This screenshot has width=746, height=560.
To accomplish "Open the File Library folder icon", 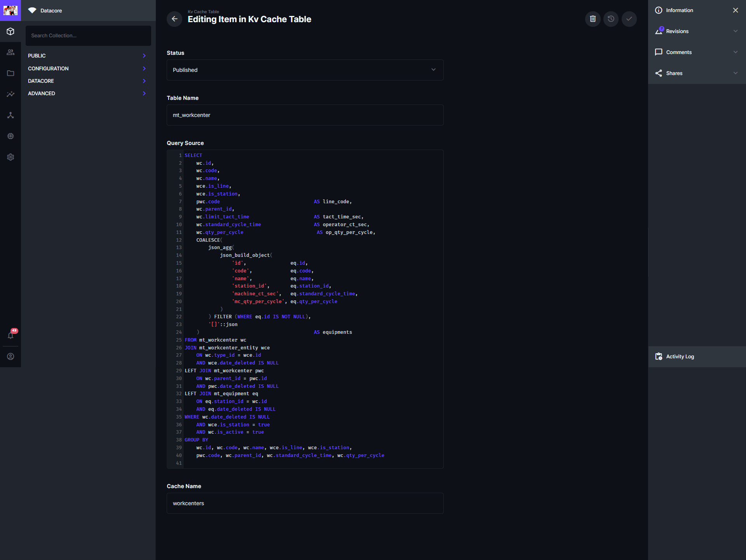I will tap(10, 73).
